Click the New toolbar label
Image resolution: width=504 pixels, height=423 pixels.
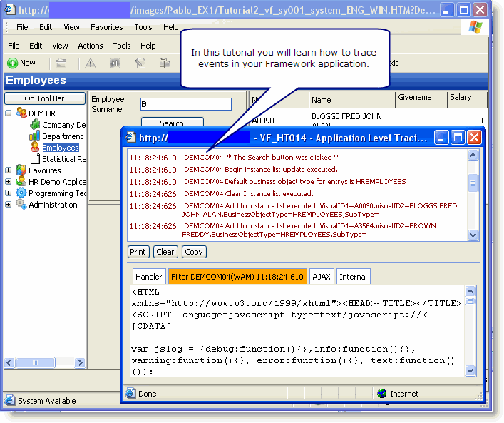click(28, 63)
